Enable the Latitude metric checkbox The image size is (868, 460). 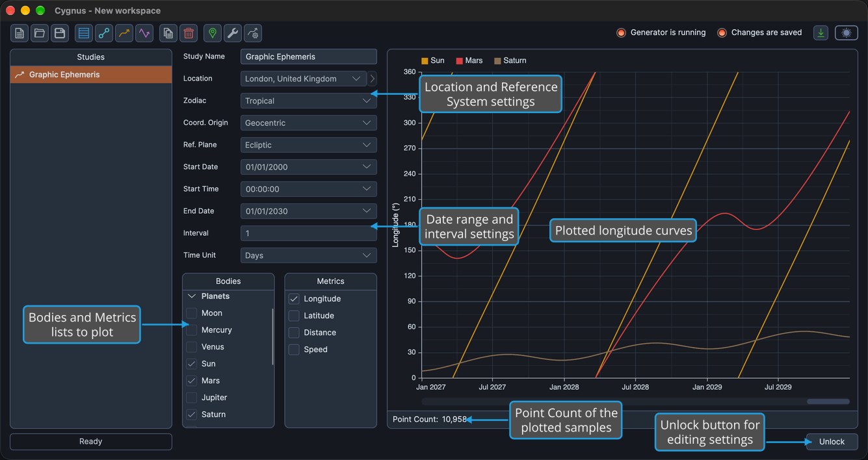click(x=294, y=316)
